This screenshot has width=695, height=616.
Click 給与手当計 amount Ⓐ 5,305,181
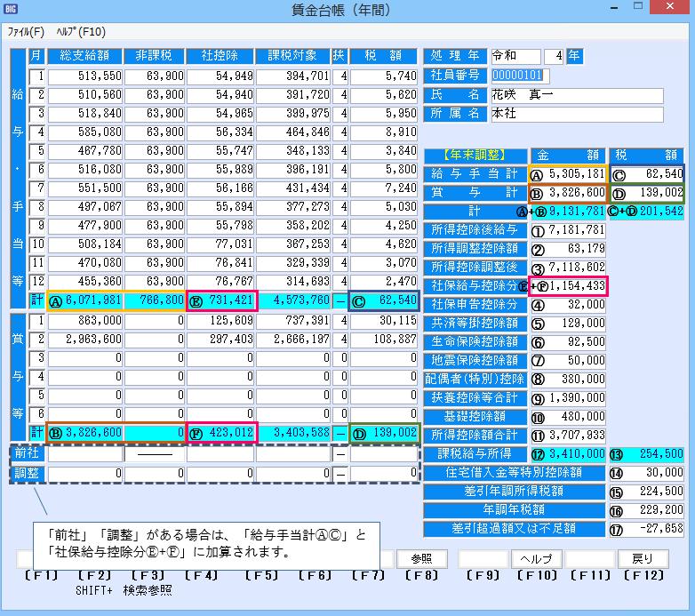pyautogui.click(x=568, y=174)
